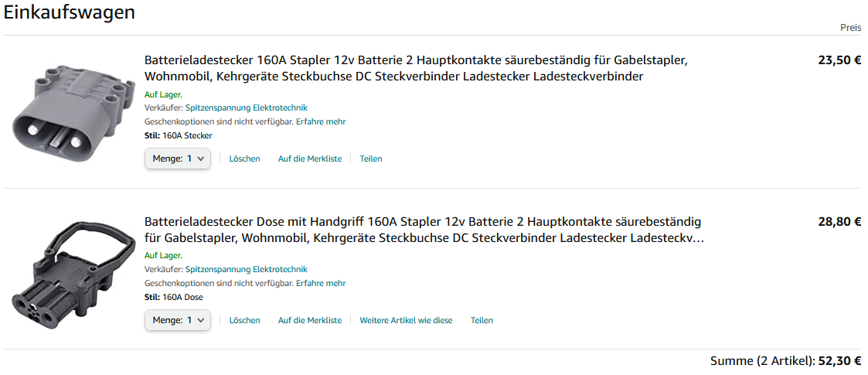Click 'Weitere Artikel wie diese' link
The image size is (868, 375).
point(406,320)
